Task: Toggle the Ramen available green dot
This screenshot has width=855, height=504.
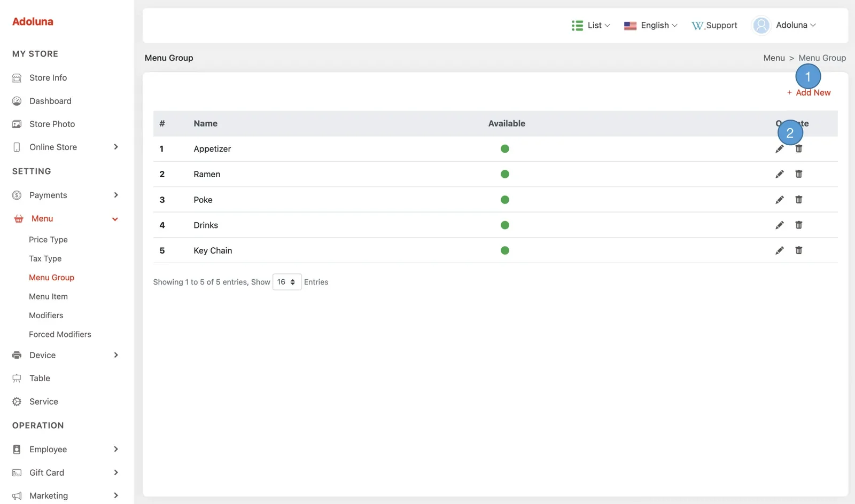Action: (505, 174)
